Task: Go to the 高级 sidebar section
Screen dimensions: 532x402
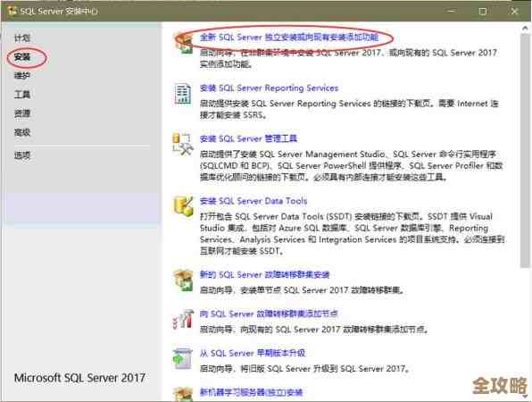Action: tap(22, 132)
